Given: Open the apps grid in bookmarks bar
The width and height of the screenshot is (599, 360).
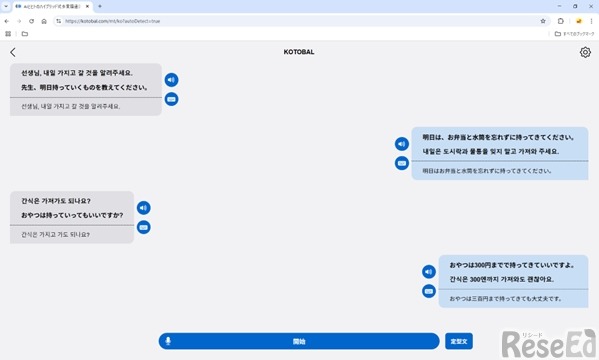Looking at the screenshot, I should tap(8, 34).
